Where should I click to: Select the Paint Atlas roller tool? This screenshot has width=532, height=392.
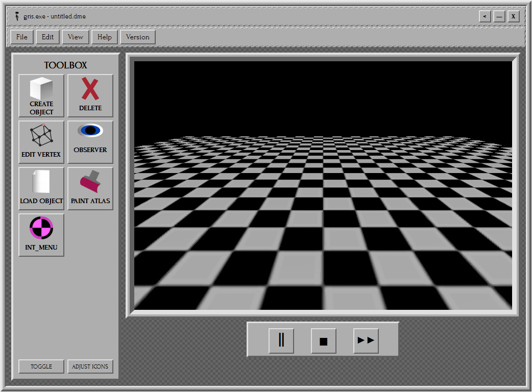pyautogui.click(x=90, y=188)
